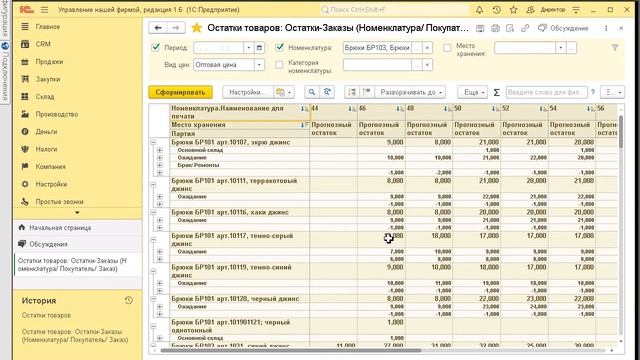Click the Сформировать button
Screen dimensions: 640x360
click(x=180, y=92)
